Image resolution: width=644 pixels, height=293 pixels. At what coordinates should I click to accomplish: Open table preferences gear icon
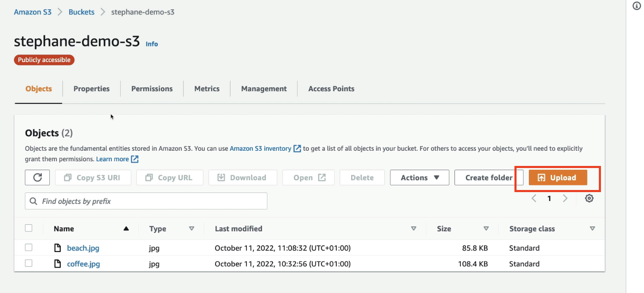coord(590,198)
